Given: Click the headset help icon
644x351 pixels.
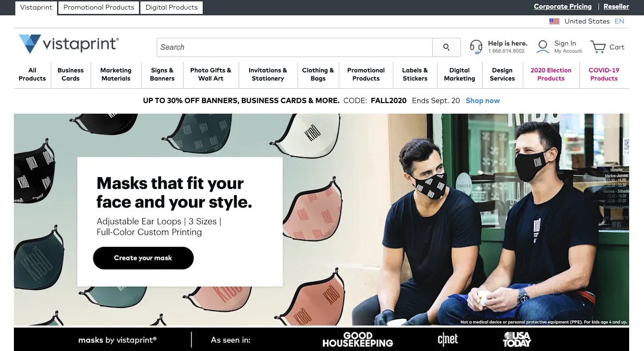Looking at the screenshot, I should tap(476, 47).
